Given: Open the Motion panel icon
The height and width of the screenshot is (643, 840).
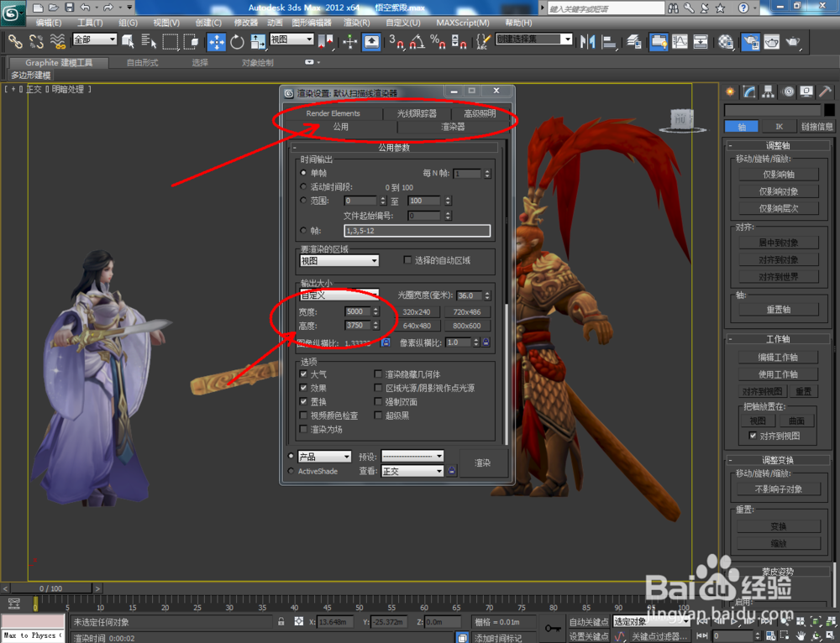Looking at the screenshot, I should pyautogui.click(x=788, y=91).
